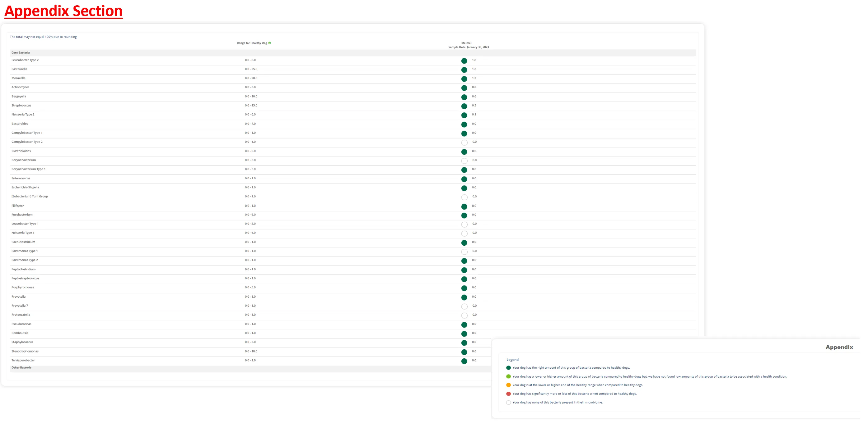Image resolution: width=868 pixels, height=425 pixels.
Task: Click the Streptococcus range value 0.0 - 15.0
Action: (x=251, y=106)
